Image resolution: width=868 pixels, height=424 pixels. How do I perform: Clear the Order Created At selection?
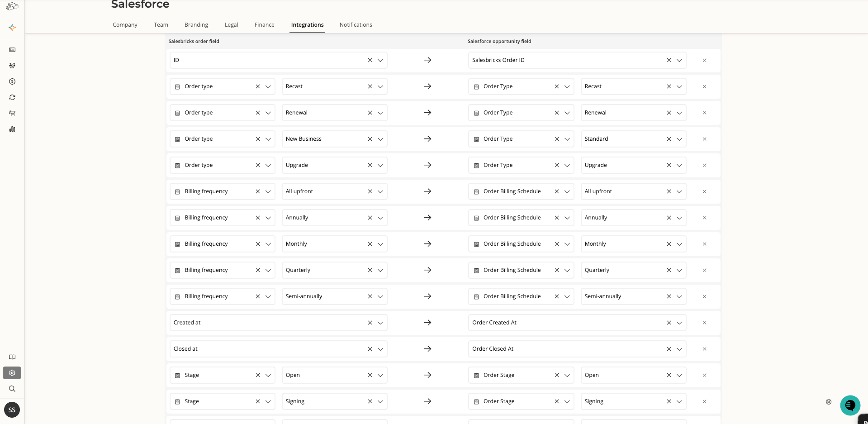coord(669,323)
